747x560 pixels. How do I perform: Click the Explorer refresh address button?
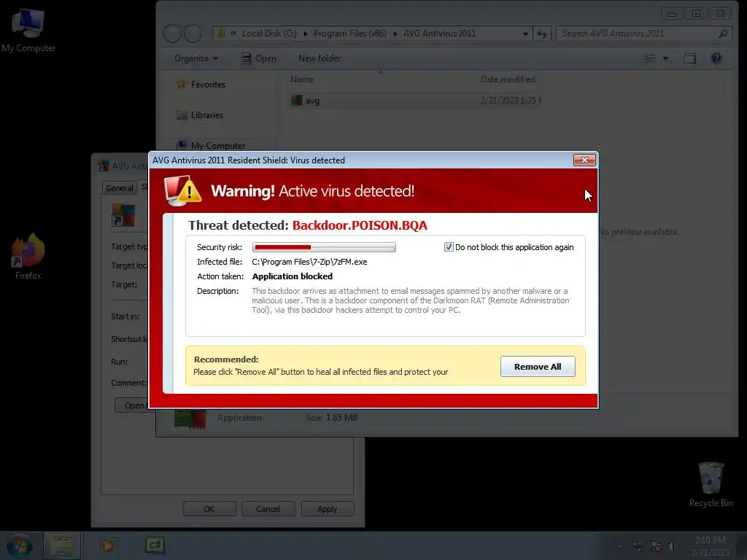[x=542, y=34]
